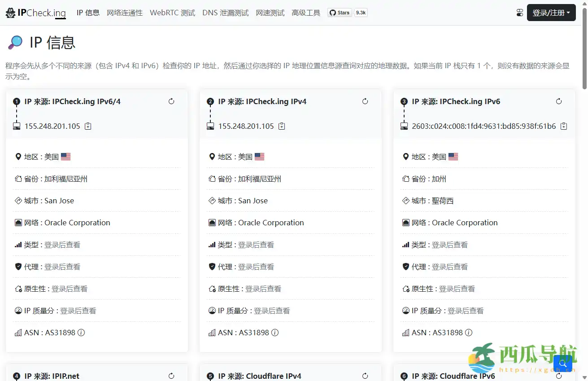
Task: Refresh the IPIP.net card
Action: point(171,376)
